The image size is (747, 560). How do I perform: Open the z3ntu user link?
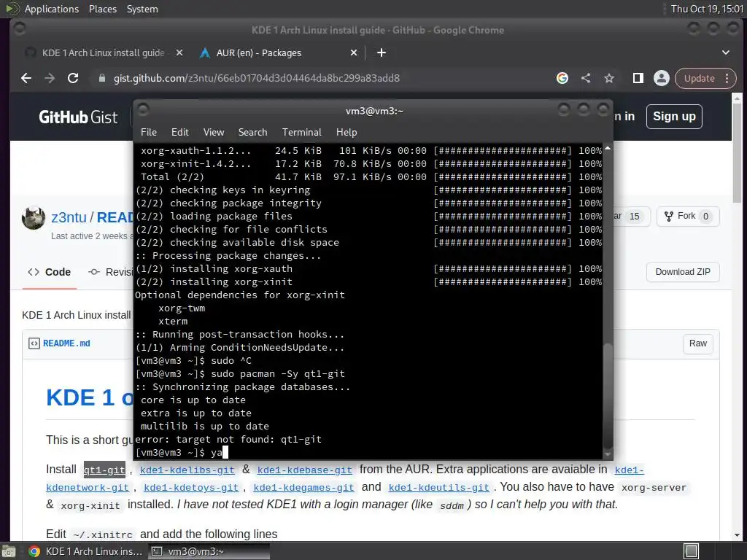coord(69,217)
